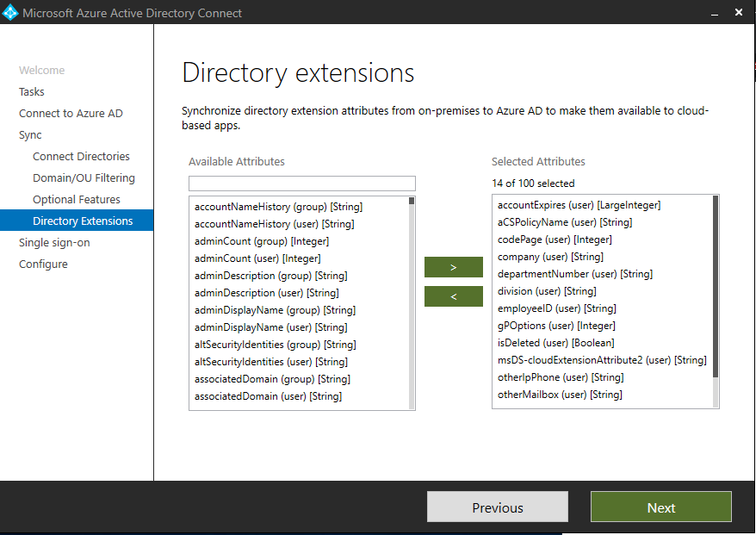The width and height of the screenshot is (756, 535).
Task: Open the Configure step
Action: click(43, 264)
